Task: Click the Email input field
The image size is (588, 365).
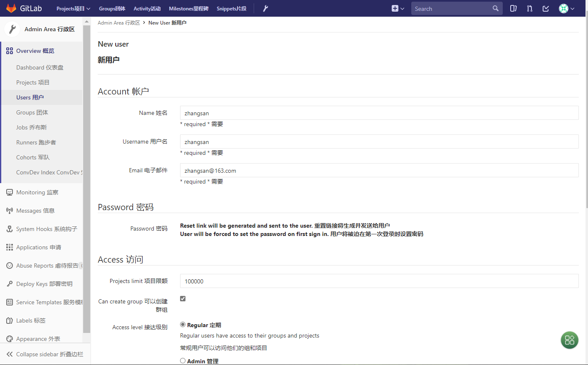Action: coord(379,170)
